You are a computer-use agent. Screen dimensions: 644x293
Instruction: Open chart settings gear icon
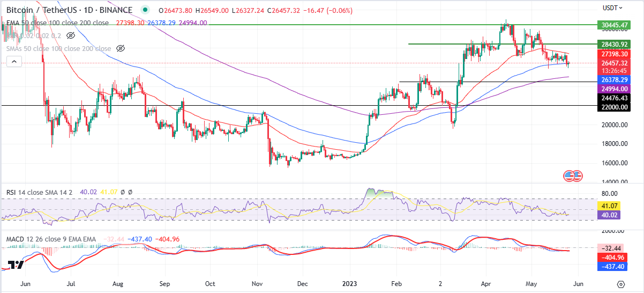(621, 284)
